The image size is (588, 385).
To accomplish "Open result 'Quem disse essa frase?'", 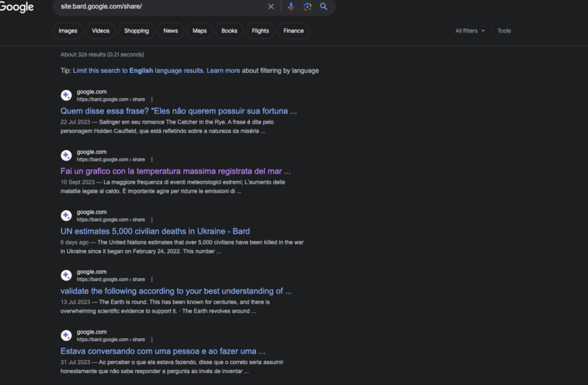I will coord(178,111).
